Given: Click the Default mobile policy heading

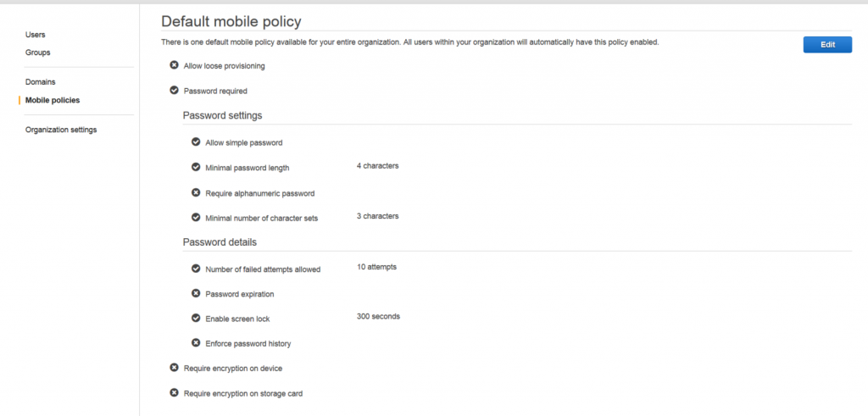Looking at the screenshot, I should tap(231, 21).
